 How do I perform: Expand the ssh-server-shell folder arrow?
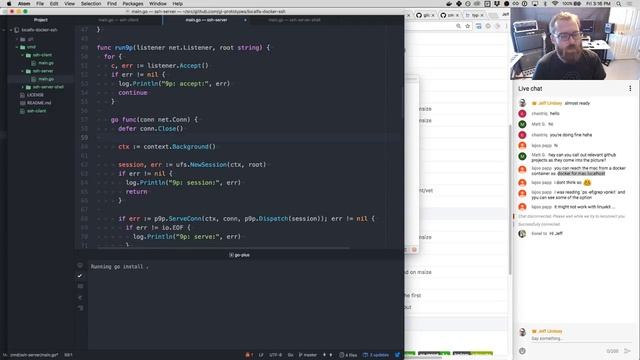pyautogui.click(x=22, y=87)
